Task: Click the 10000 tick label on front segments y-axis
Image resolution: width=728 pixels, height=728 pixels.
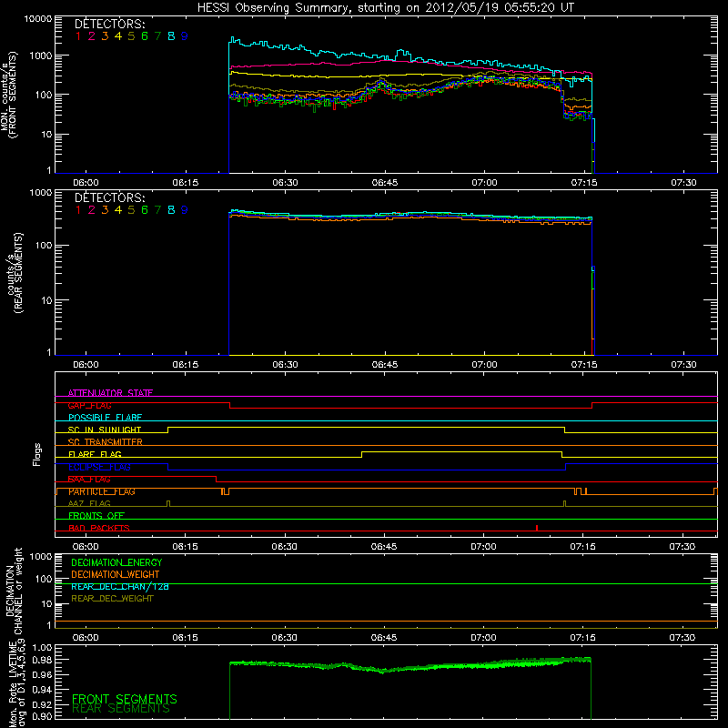Action: (x=38, y=18)
